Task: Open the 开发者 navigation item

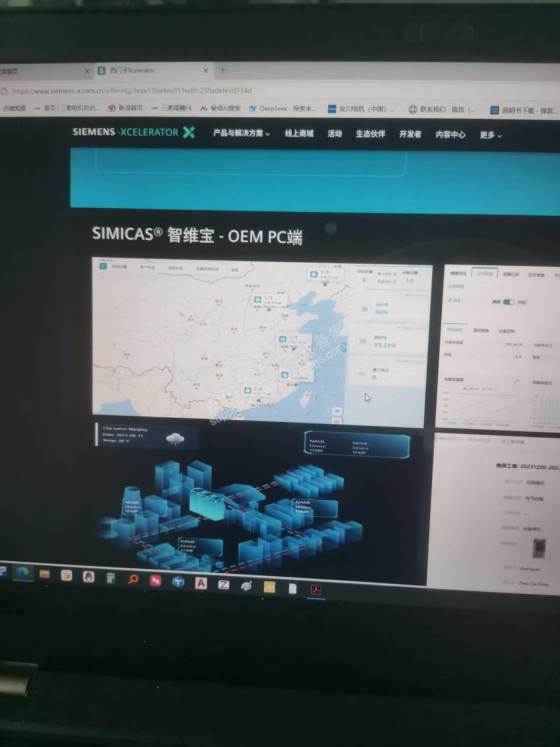Action: pyautogui.click(x=410, y=134)
